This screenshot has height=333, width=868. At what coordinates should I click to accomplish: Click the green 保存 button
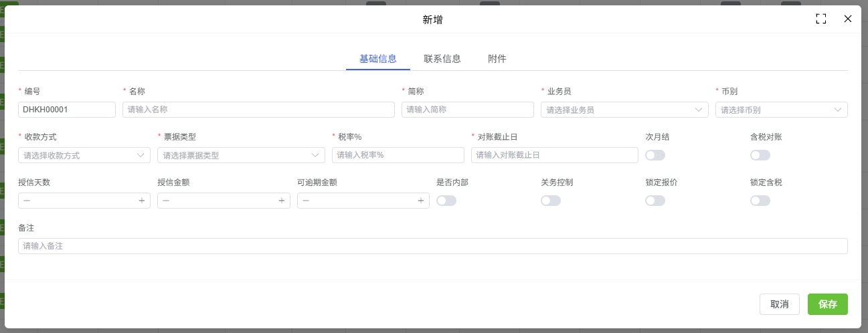[828, 304]
